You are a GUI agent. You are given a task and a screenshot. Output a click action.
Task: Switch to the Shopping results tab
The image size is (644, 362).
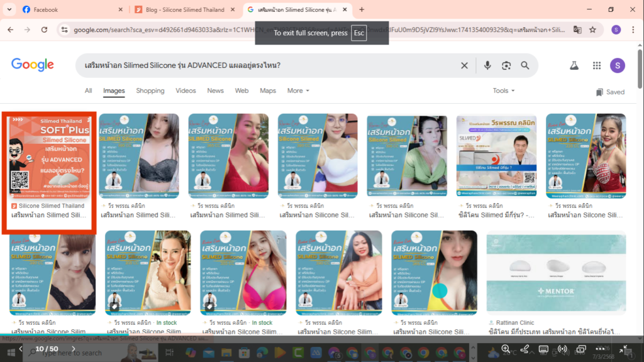coord(150,90)
